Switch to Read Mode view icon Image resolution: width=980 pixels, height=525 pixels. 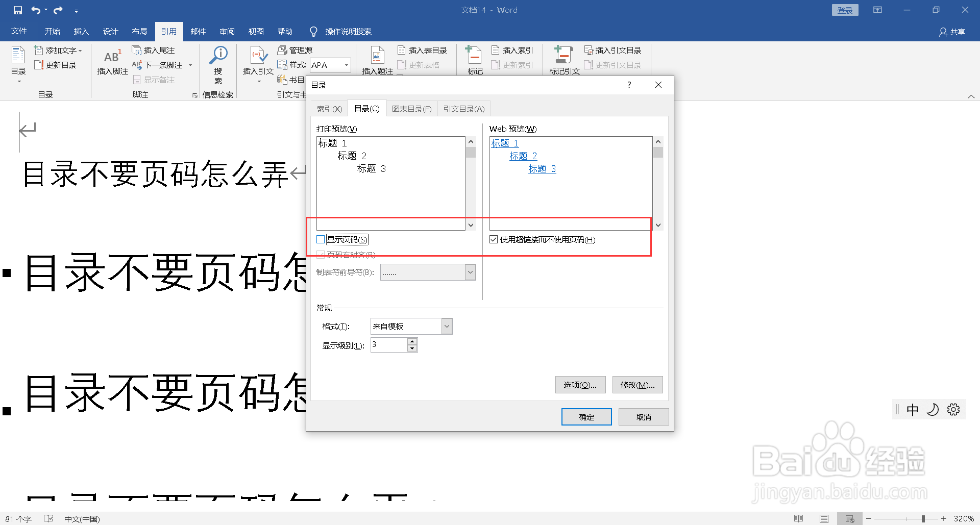pyautogui.click(x=799, y=519)
